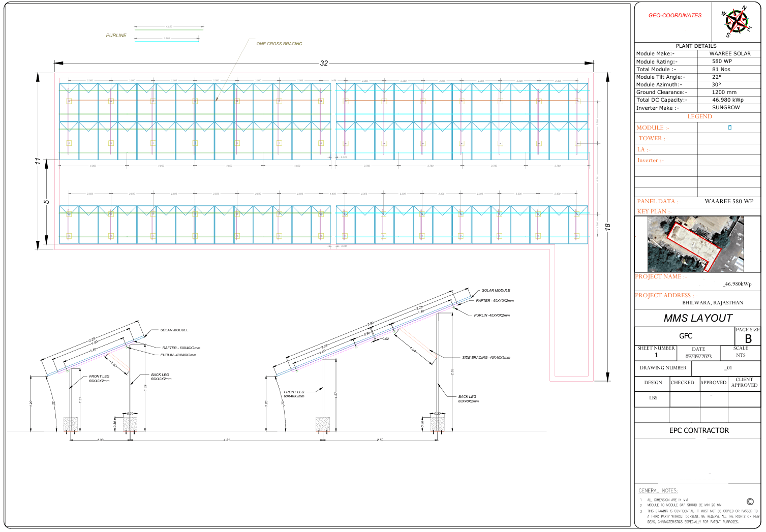Click the '1200 mm' ground clearance value
766x532 pixels.
coord(724,92)
